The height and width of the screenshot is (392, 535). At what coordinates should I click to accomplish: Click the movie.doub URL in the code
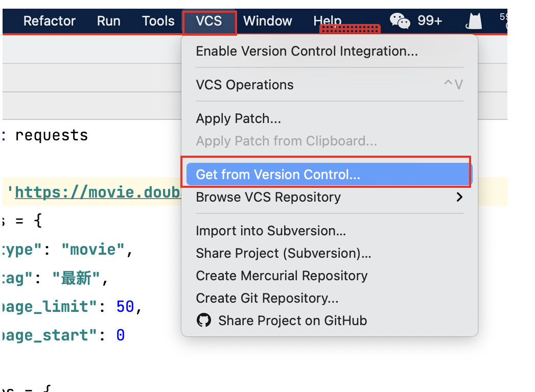pos(98,192)
